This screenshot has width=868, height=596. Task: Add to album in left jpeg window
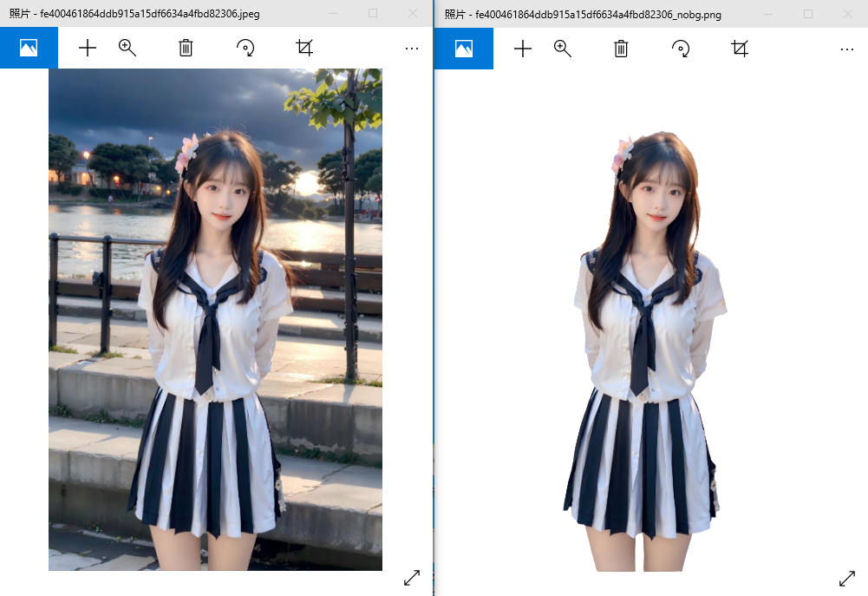(88, 49)
